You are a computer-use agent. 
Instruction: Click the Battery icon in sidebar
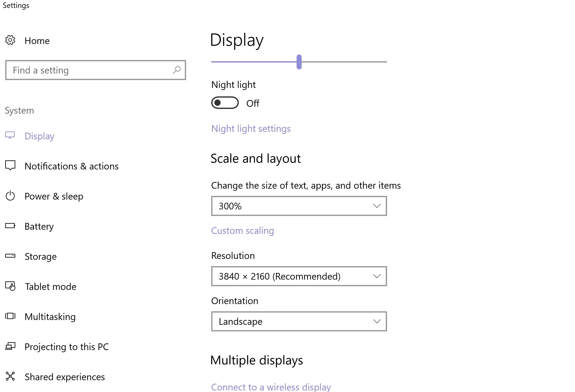[x=10, y=226]
